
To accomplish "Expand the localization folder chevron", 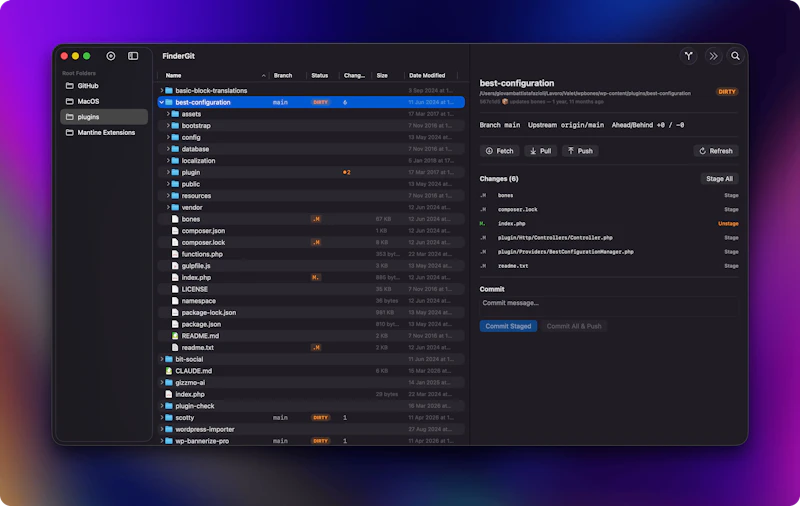I will point(168,161).
